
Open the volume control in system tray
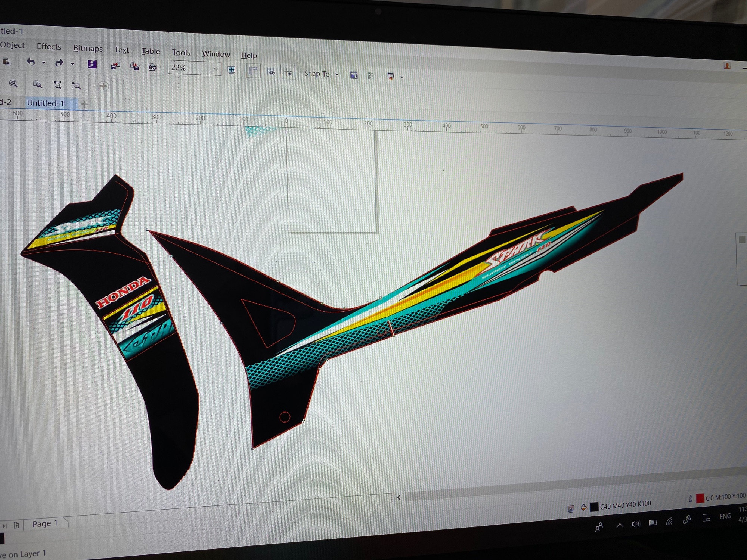point(635,524)
